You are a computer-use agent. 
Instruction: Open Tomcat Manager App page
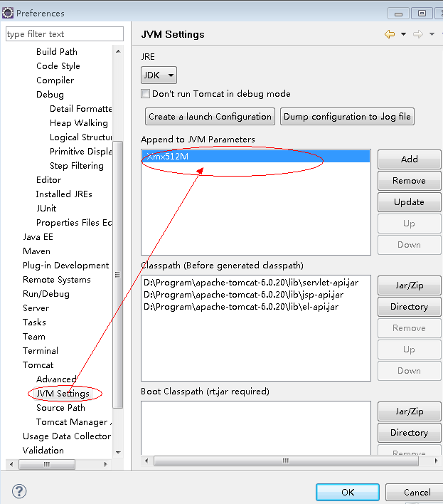coord(74,422)
